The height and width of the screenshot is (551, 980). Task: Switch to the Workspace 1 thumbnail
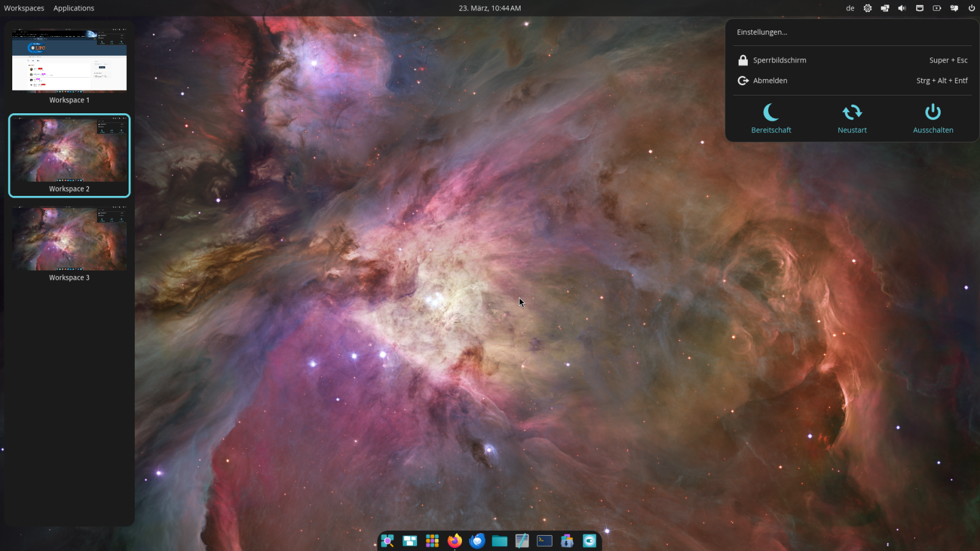69,61
